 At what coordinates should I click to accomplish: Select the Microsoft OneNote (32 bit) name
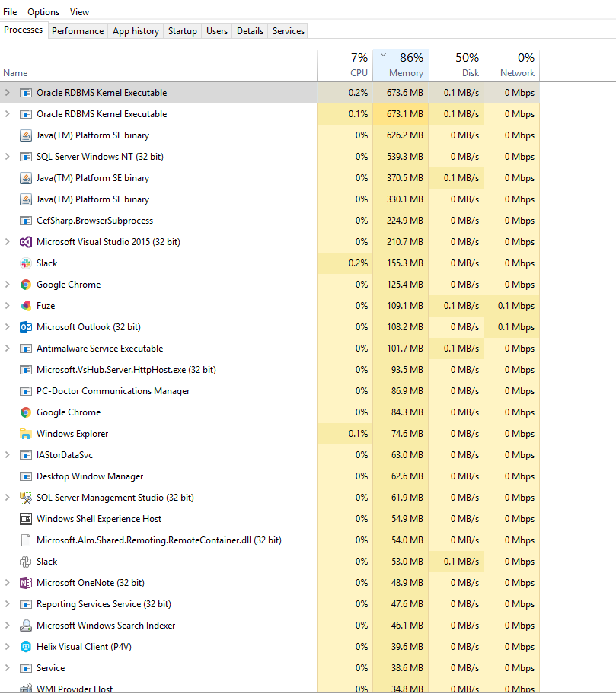tap(91, 583)
